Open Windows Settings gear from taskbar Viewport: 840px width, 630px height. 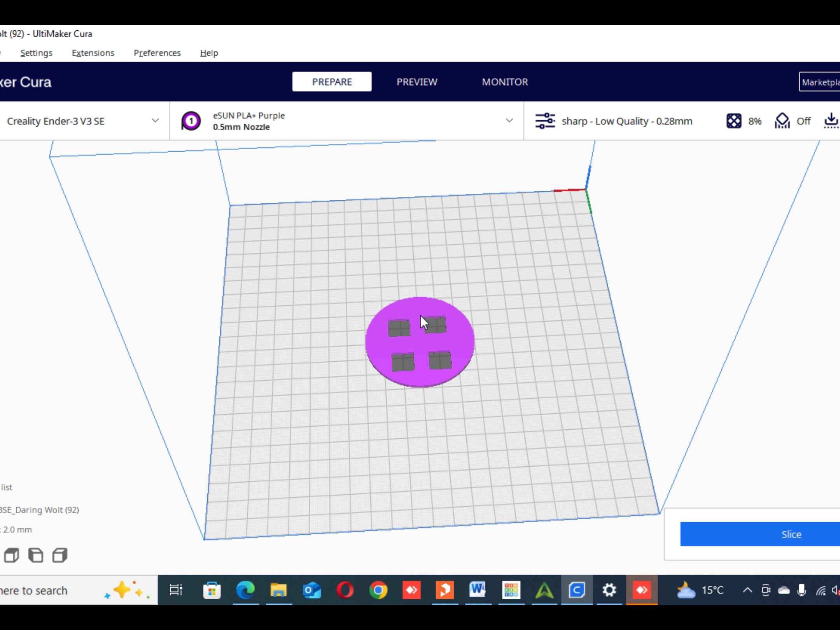tap(609, 590)
